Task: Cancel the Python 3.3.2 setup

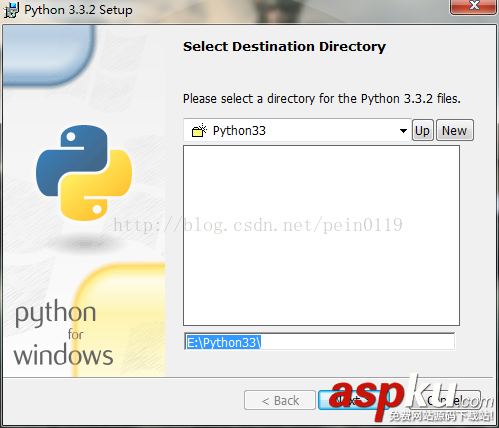Action: pyautogui.click(x=445, y=400)
